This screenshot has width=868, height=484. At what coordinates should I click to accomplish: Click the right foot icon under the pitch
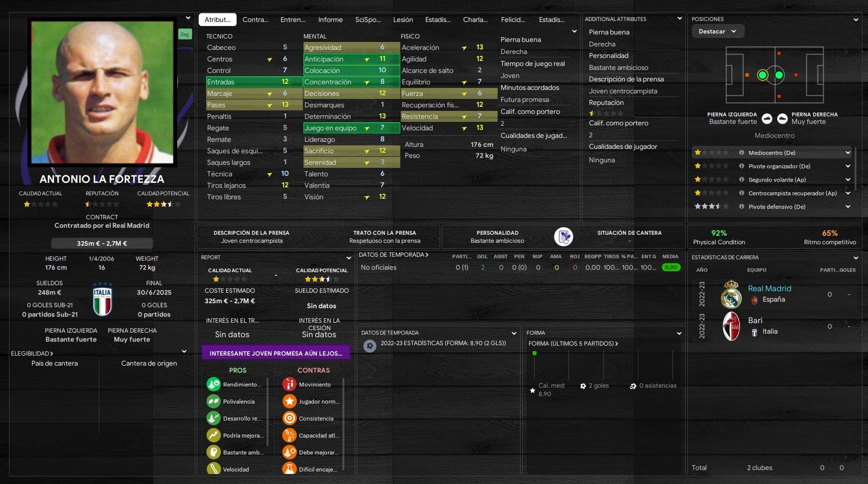point(783,118)
